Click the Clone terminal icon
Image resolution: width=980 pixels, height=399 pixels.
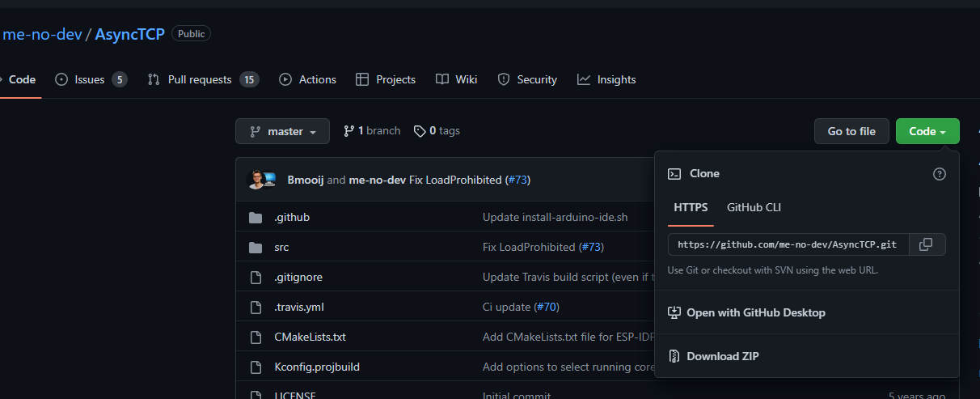(x=674, y=173)
